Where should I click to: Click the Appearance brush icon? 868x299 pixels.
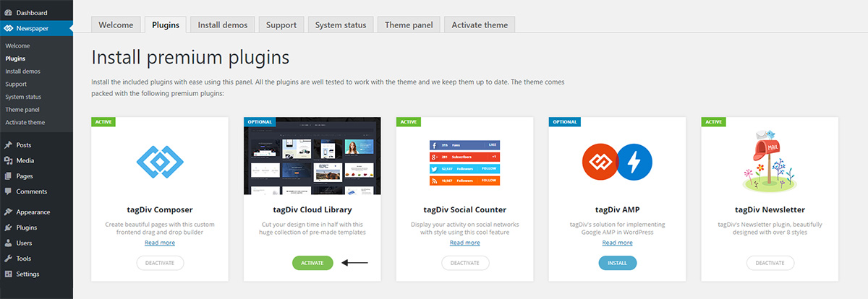[x=8, y=212]
